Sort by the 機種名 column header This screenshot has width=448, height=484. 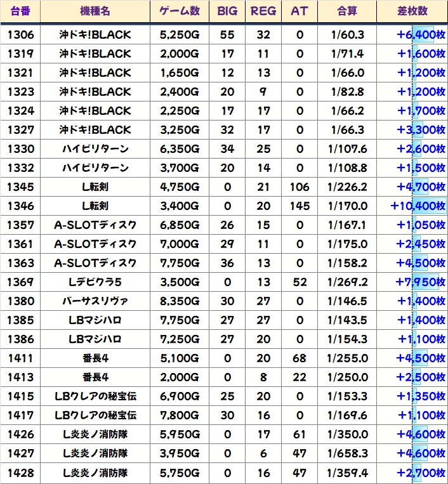(95, 11)
